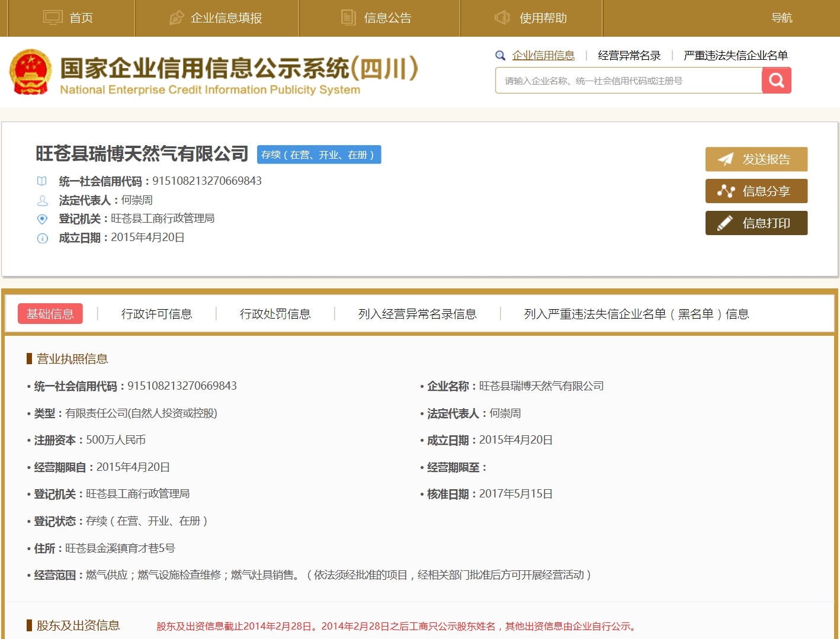Viewport: 840px width, 639px height.
Task: Click 经营期限自 2015年4月20日 value
Action: [133, 467]
